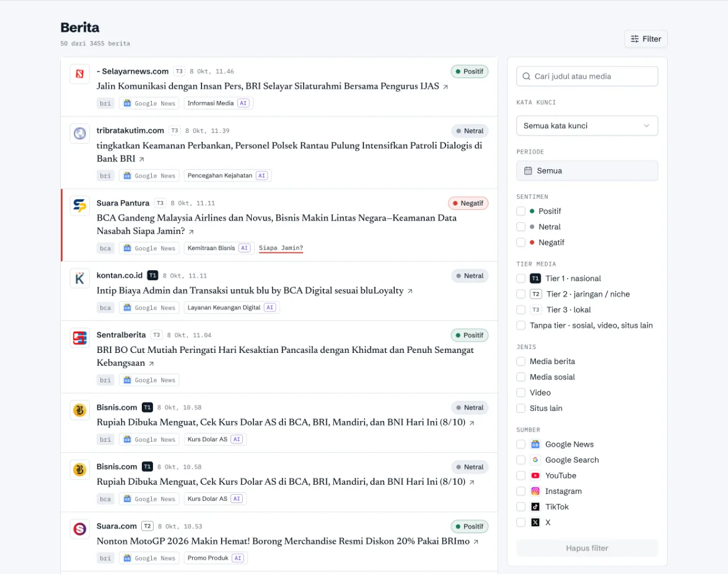Enable the Negatif sentiment checkbox
The image size is (728, 574).
pyautogui.click(x=521, y=242)
